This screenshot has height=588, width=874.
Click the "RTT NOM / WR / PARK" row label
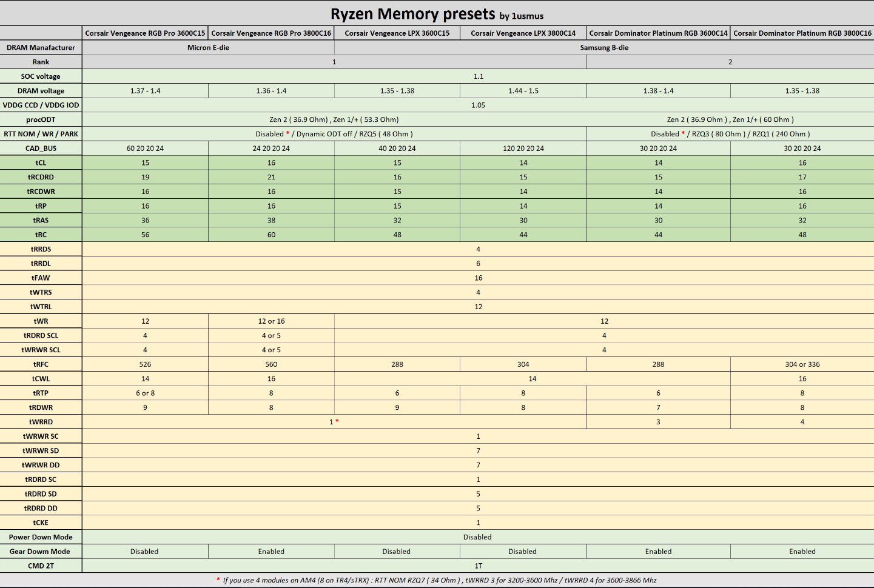41,134
